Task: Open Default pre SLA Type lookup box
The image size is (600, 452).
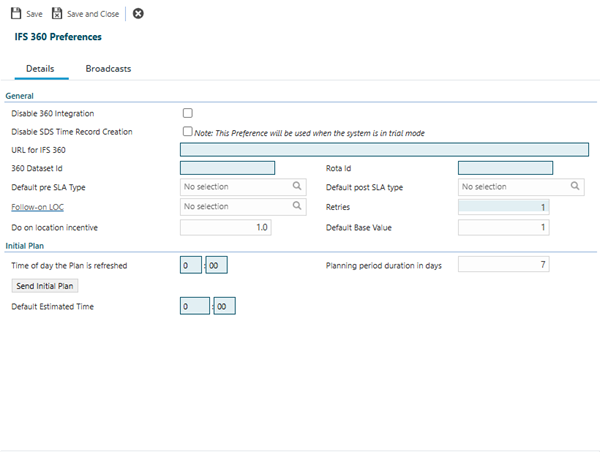Action: coord(243,187)
